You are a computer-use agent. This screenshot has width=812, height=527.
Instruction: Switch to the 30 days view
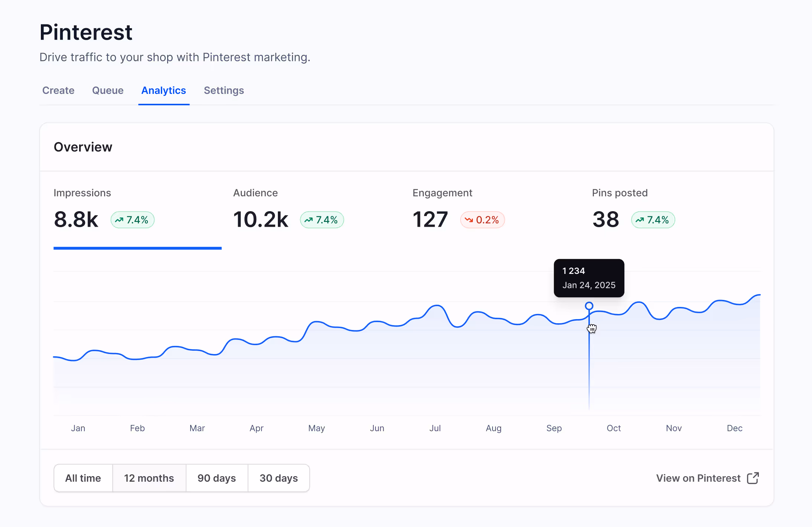(x=279, y=478)
